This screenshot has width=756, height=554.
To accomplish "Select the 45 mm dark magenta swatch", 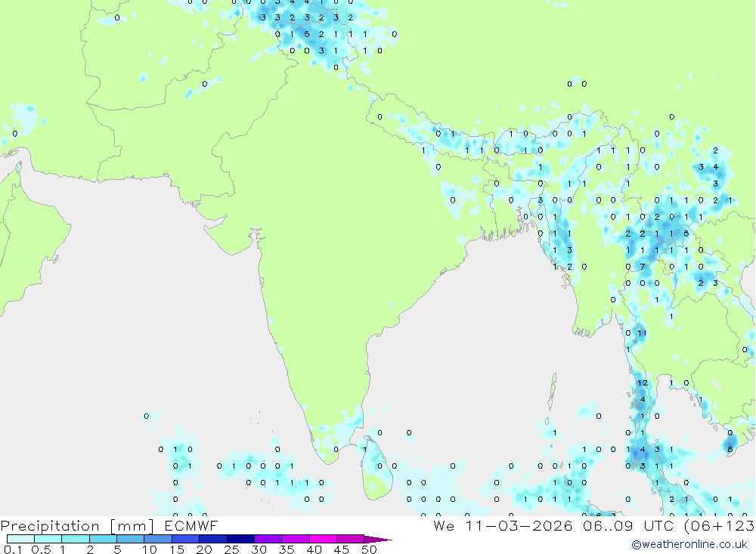I will tap(350, 539).
